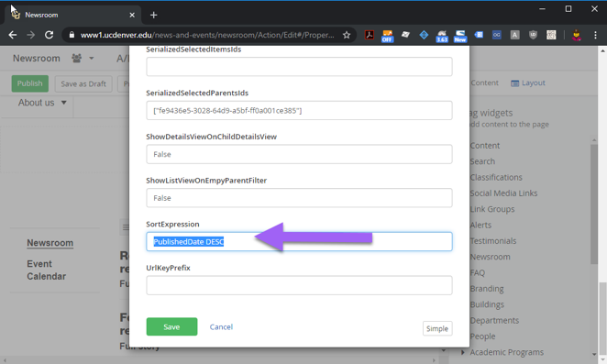Select Alerts widget category
This screenshot has height=364, width=607.
point(480,225)
